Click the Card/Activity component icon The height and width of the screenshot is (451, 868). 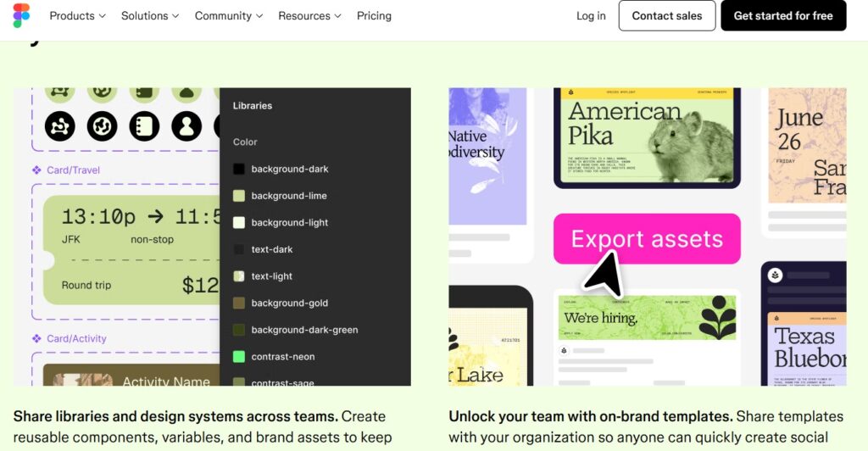36,338
